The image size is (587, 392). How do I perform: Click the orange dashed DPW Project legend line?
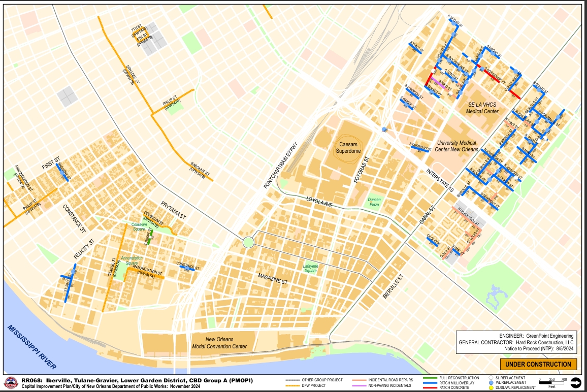click(x=292, y=385)
